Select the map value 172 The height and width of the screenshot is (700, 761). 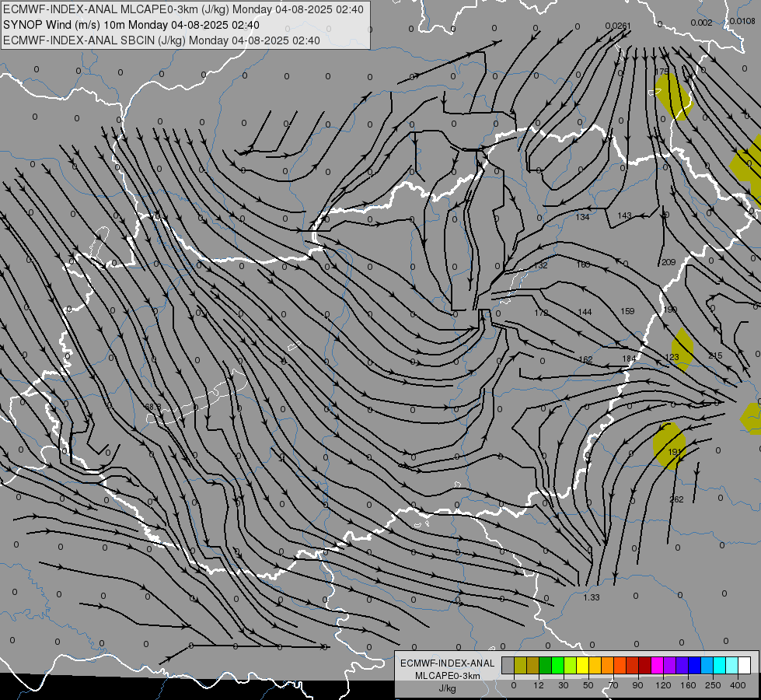[x=541, y=313]
